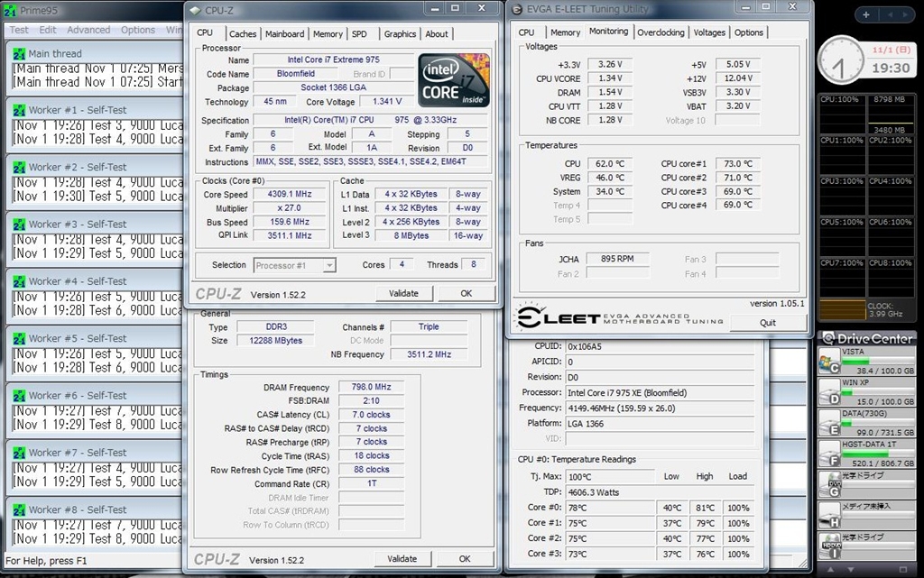
Task: Click the analog clock gadget
Action: click(841, 60)
